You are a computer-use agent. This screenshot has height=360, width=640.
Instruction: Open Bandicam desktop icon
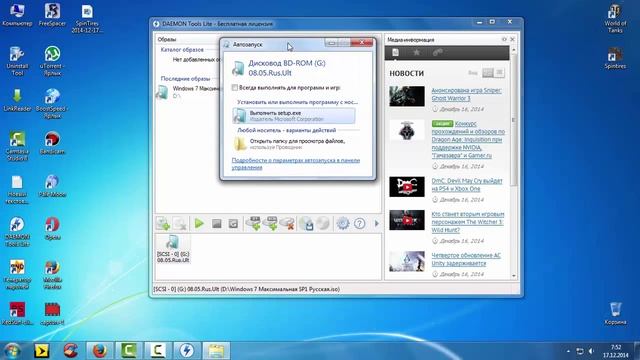point(52,143)
